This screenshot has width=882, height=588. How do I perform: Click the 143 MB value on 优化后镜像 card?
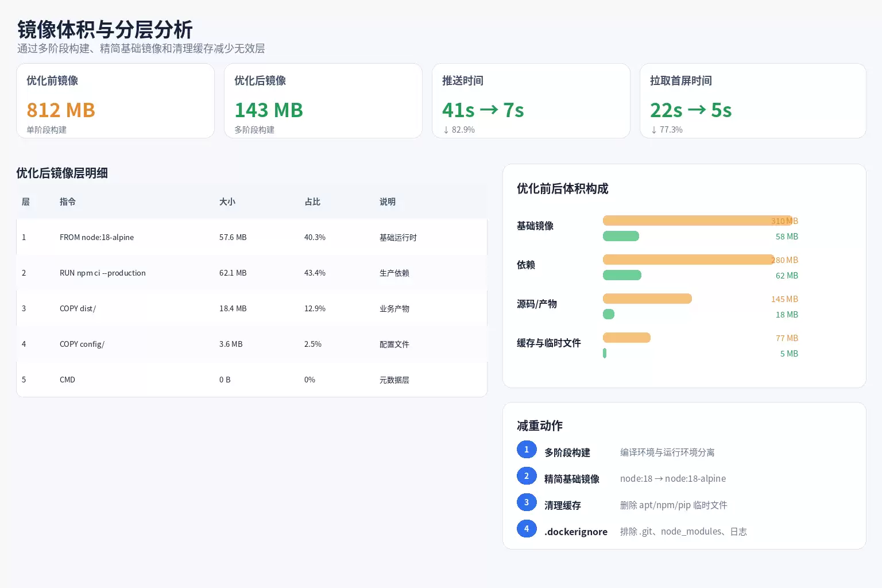pyautogui.click(x=269, y=110)
